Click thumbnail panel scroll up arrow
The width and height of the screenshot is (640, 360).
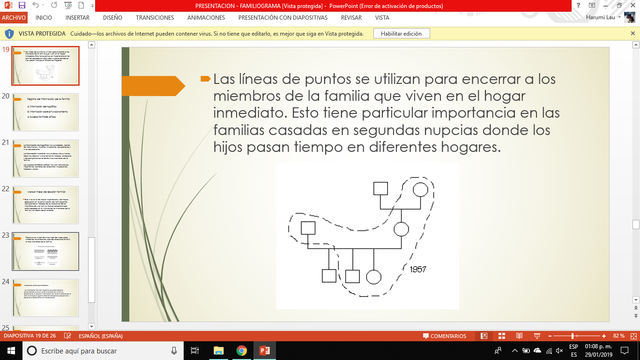[91, 45]
